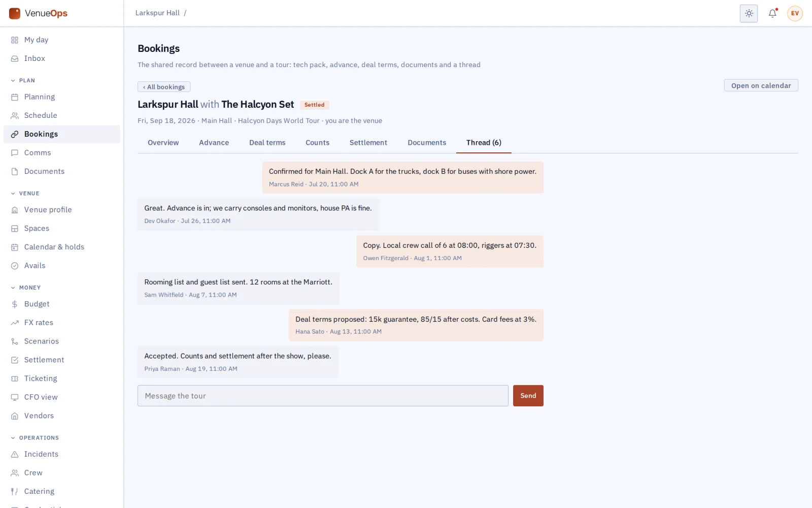The image size is (812, 508).
Task: Open the sidebar Settlement item
Action: [x=61, y=360]
